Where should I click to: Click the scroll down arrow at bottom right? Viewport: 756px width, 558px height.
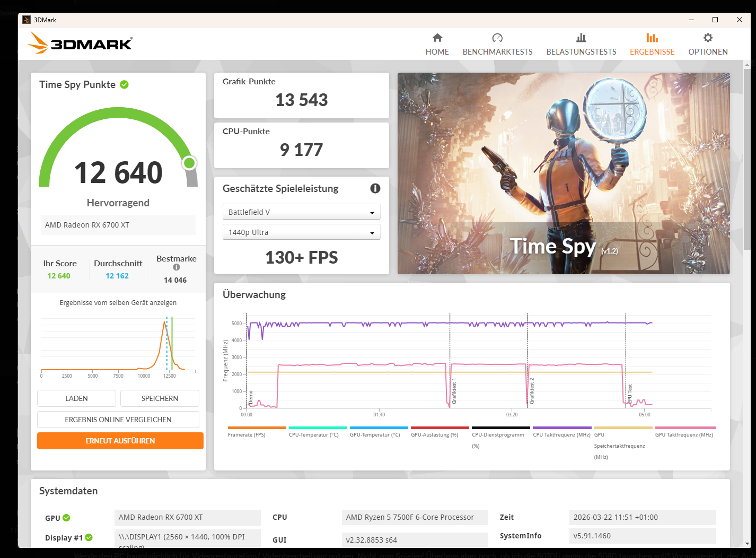[747, 544]
